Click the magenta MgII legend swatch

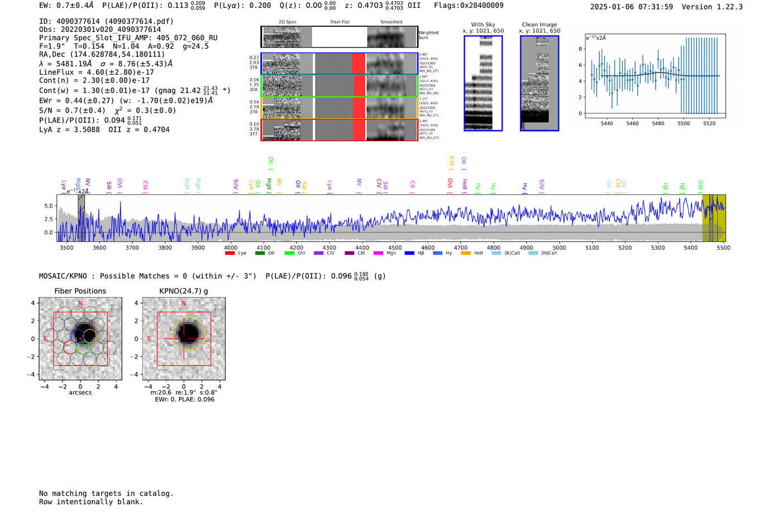click(378, 253)
